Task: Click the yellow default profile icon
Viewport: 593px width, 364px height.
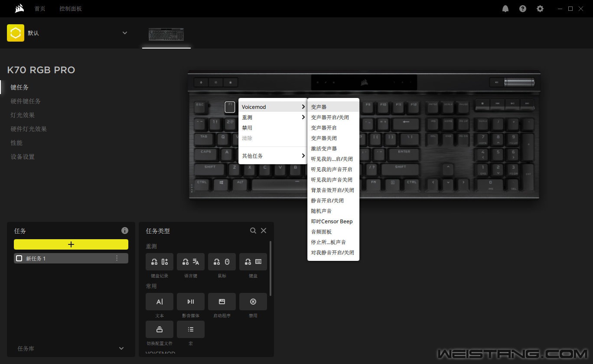Action: coord(16,33)
